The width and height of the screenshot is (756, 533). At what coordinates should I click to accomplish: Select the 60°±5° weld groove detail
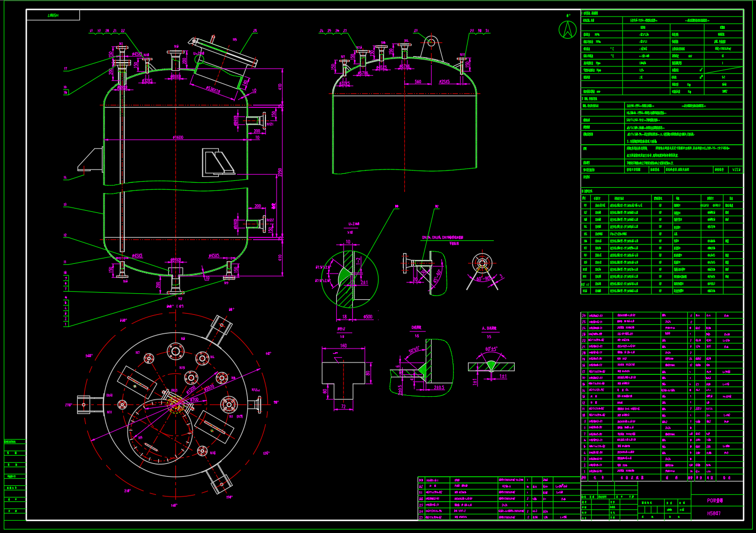pyautogui.click(x=491, y=365)
